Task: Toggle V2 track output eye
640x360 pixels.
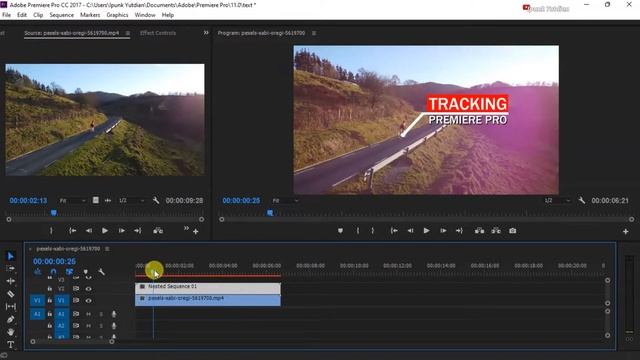Action: pos(89,289)
